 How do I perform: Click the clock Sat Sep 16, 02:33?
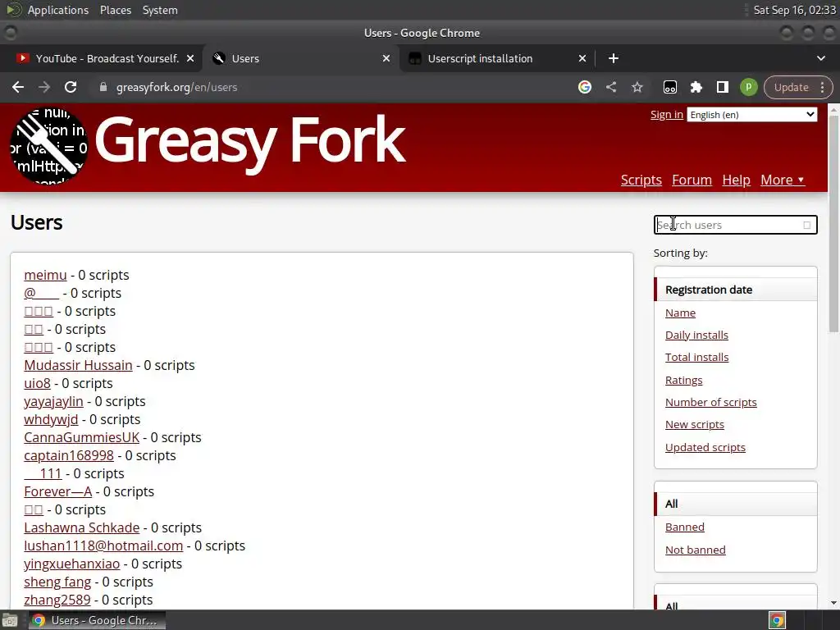point(794,10)
